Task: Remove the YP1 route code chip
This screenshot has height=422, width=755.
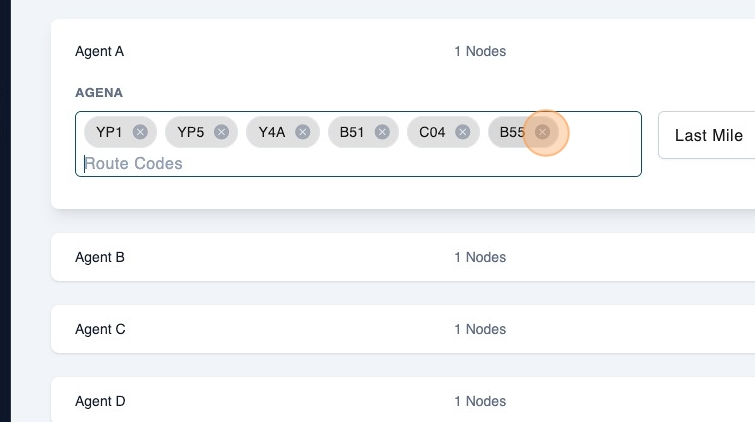Action: pos(140,132)
